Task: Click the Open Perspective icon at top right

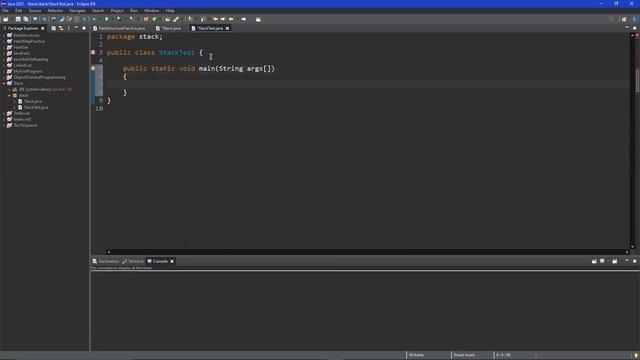Action: [x=624, y=19]
